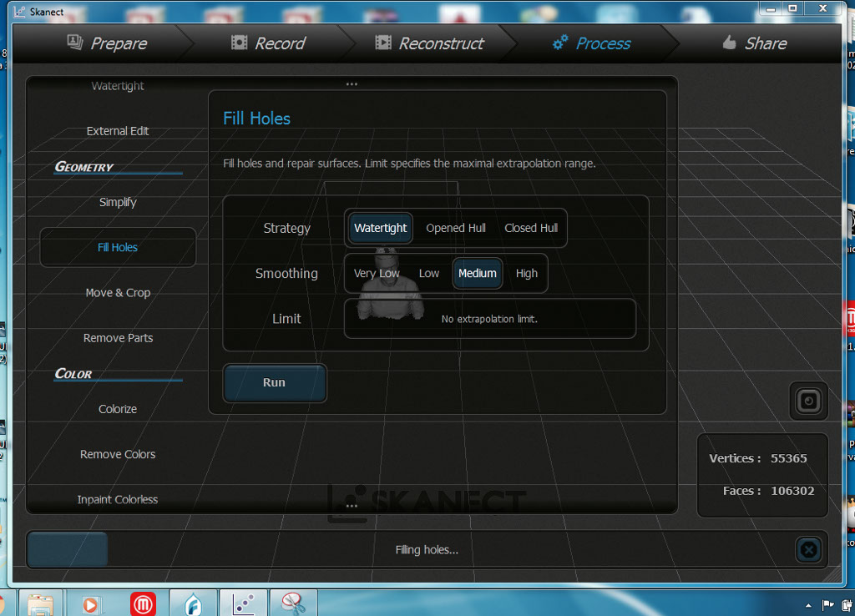Click the Reconstruct film icon
The image size is (855, 616).
pyautogui.click(x=383, y=42)
